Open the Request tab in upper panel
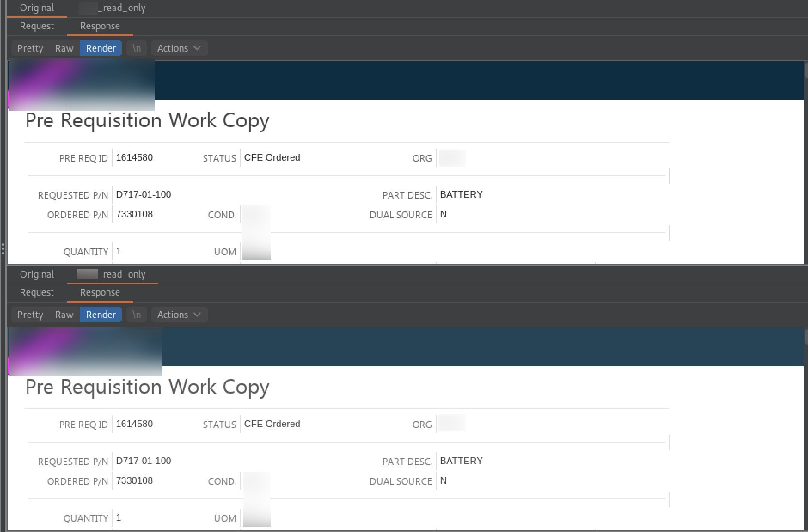Viewport: 808px width, 532px height. pyautogui.click(x=37, y=26)
